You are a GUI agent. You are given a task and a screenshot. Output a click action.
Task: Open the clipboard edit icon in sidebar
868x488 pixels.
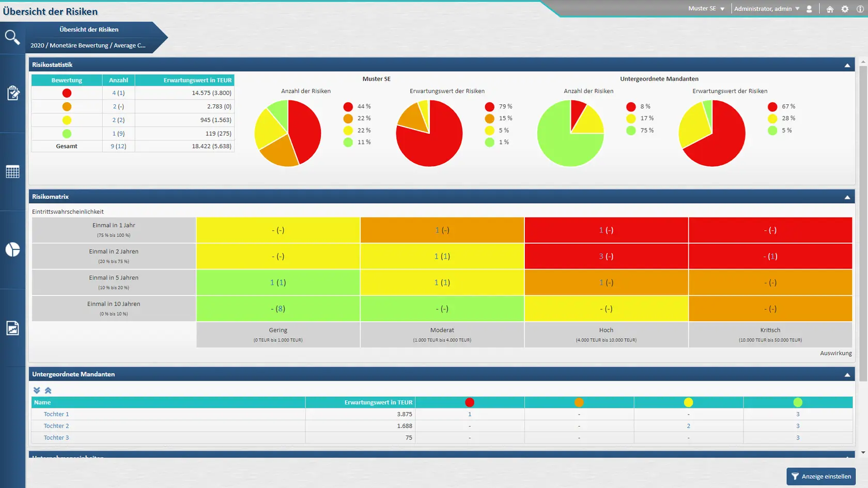tap(13, 93)
